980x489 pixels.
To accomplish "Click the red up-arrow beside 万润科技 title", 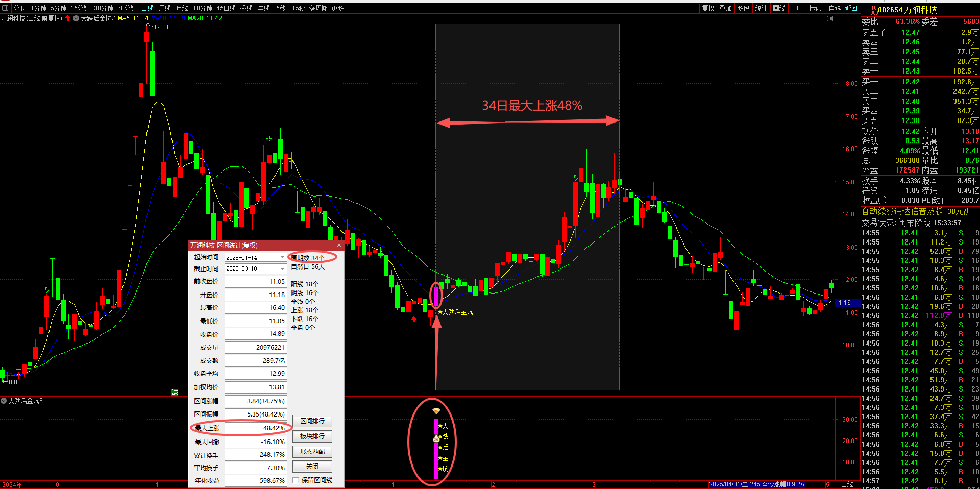I will (68, 18).
